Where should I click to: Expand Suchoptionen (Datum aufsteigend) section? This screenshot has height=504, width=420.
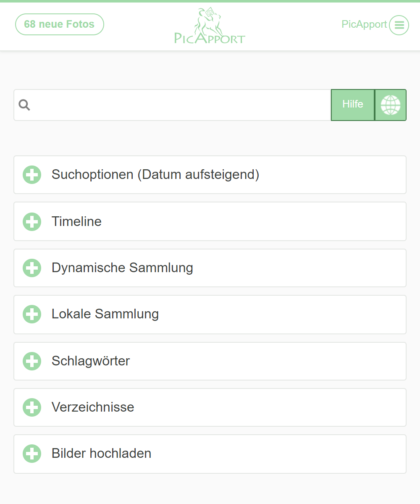point(155,175)
